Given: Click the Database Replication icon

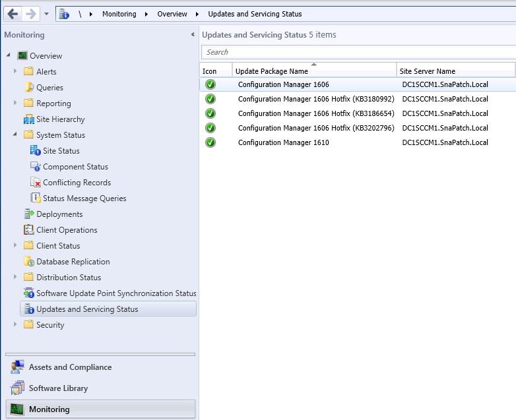Looking at the screenshot, I should (x=28, y=262).
